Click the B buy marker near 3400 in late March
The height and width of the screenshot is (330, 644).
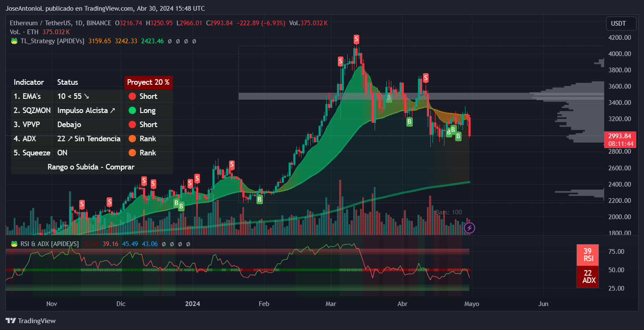[x=389, y=98]
